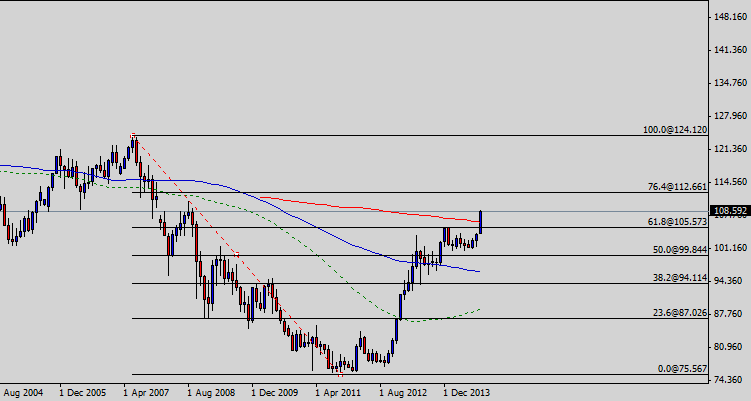Screen dimensions: 751x401
Task: Click the current price tag 108.592
Action: tap(729, 211)
